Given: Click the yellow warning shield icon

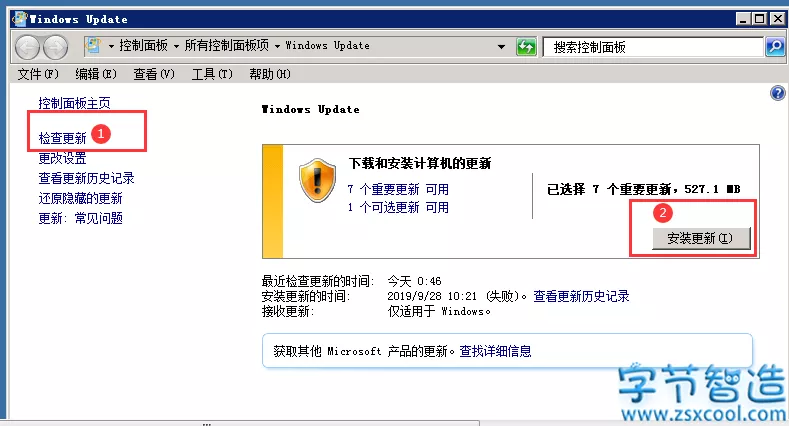Looking at the screenshot, I should pyautogui.click(x=317, y=180).
